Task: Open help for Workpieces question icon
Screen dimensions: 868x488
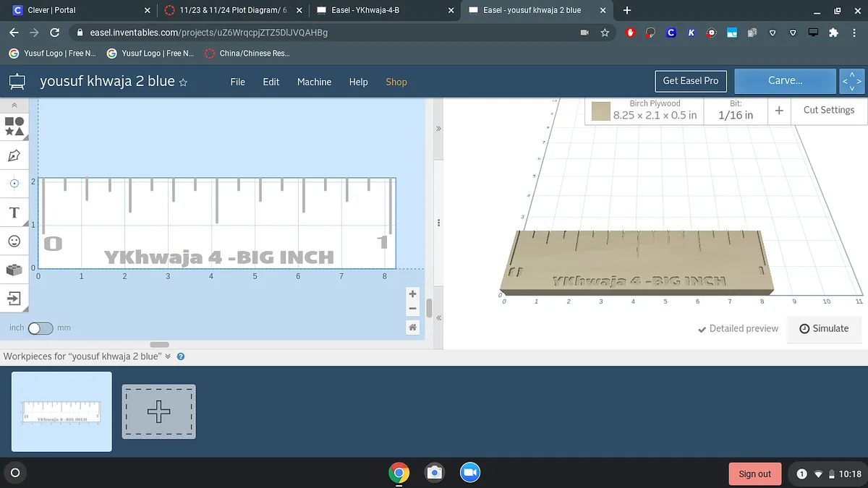Action: coord(181,356)
